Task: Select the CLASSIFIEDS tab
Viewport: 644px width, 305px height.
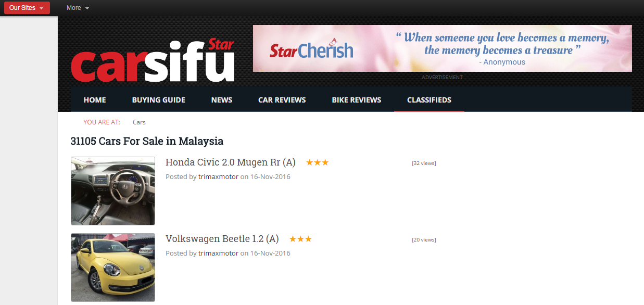Action: point(429,100)
